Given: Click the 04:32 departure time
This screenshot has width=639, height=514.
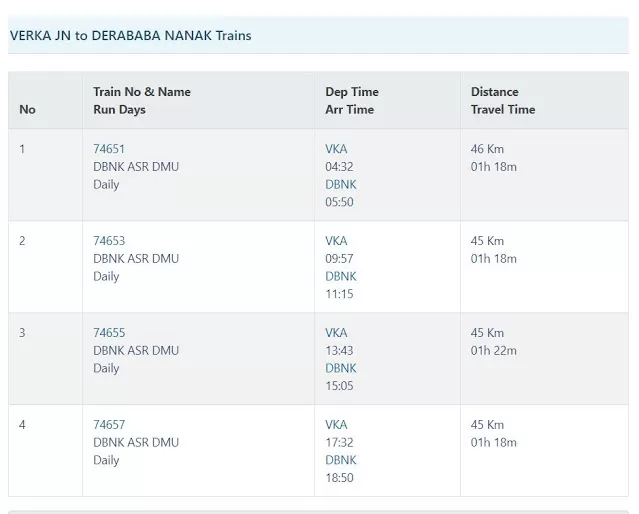Looking at the screenshot, I should [339, 167].
